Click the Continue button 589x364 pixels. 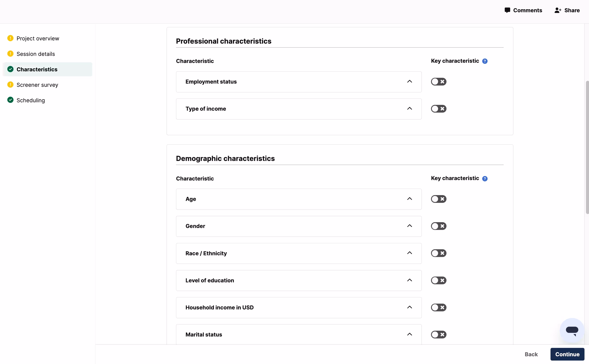[567, 354]
